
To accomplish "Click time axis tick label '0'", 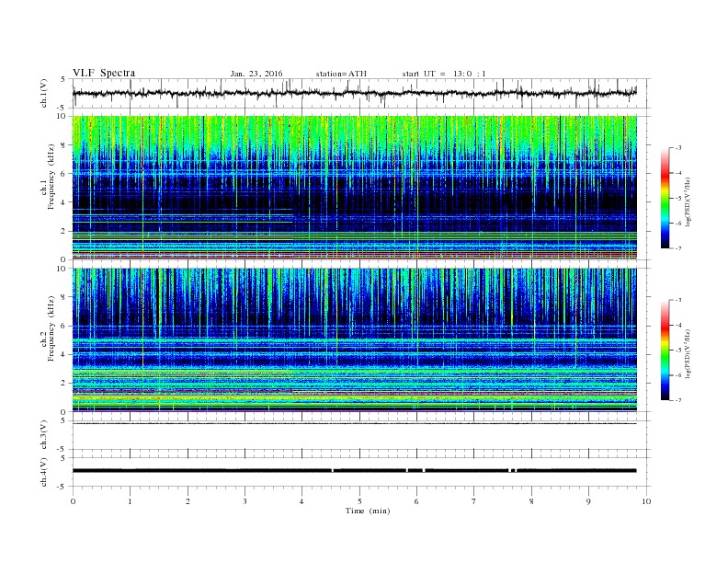I will (x=73, y=501).
